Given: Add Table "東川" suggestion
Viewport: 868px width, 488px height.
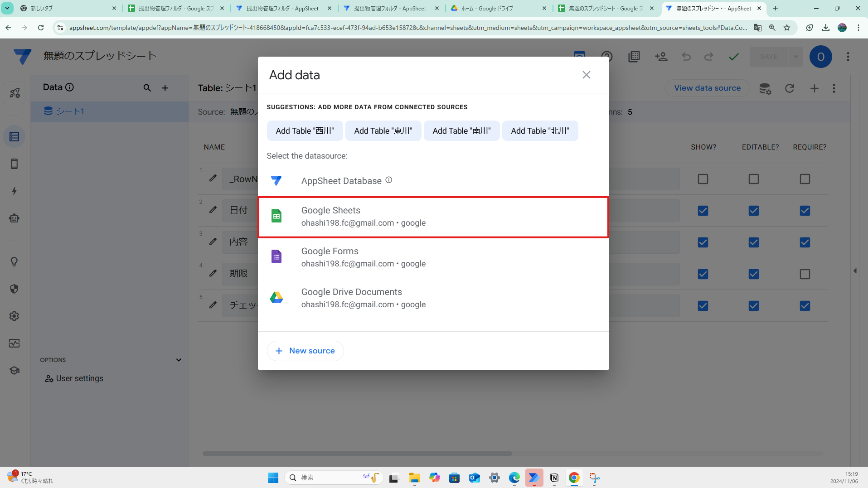Looking at the screenshot, I should [383, 131].
